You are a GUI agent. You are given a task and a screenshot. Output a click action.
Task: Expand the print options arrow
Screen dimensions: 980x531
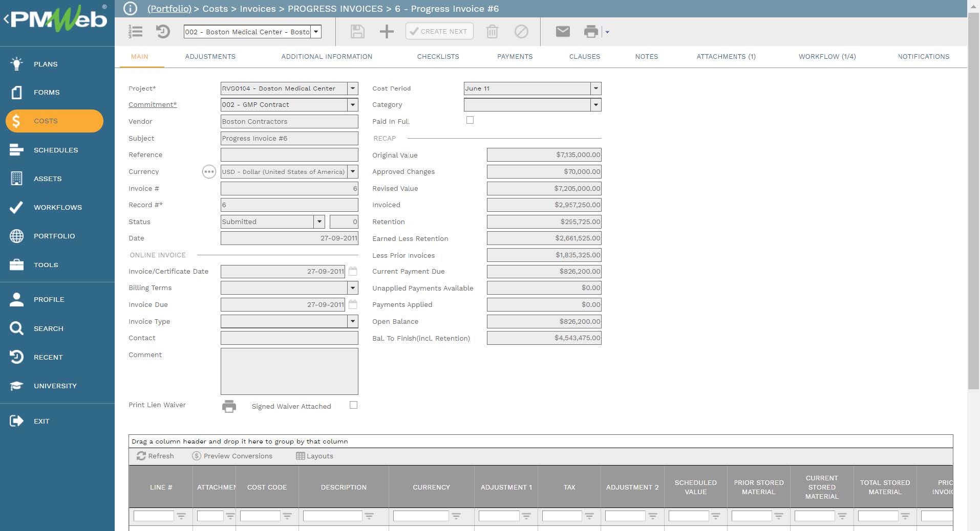pyautogui.click(x=607, y=32)
